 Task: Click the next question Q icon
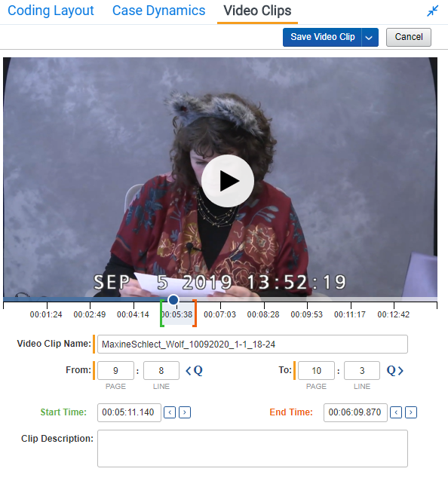395,371
